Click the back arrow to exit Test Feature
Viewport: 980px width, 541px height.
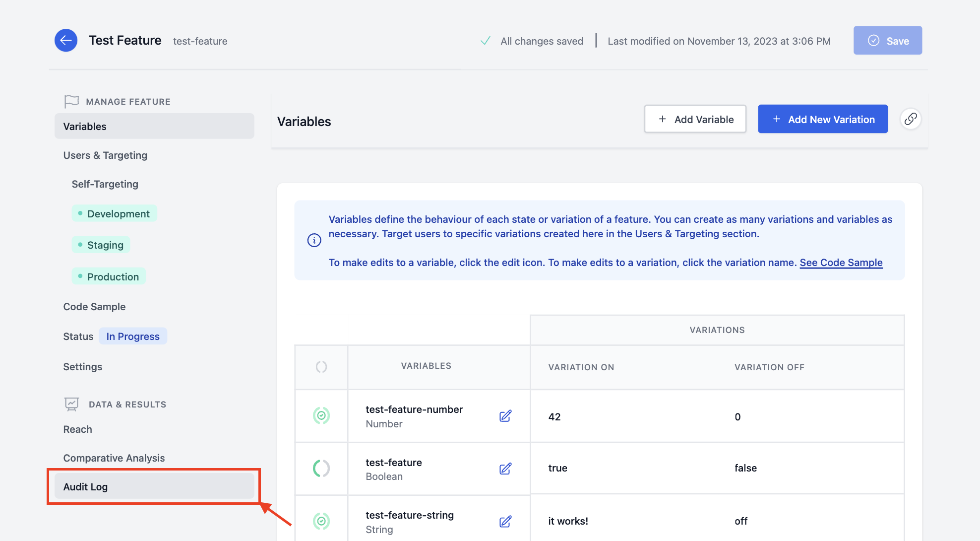point(66,40)
